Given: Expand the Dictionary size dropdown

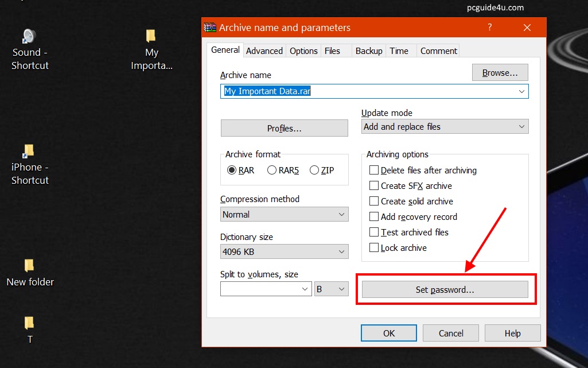Looking at the screenshot, I should (x=285, y=252).
